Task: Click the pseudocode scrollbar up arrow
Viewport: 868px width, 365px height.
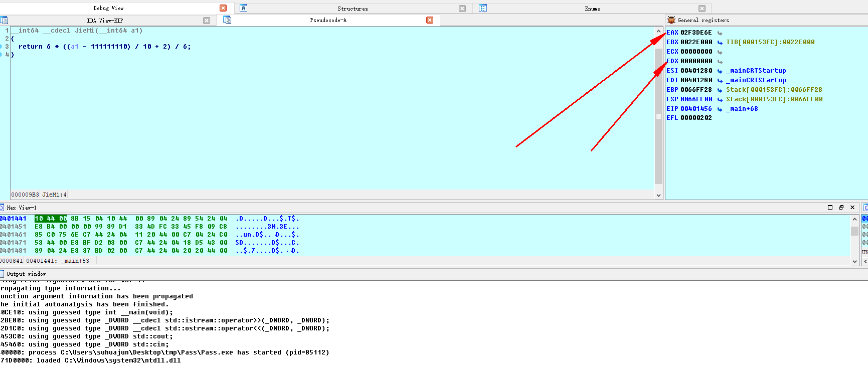Action: 658,31
